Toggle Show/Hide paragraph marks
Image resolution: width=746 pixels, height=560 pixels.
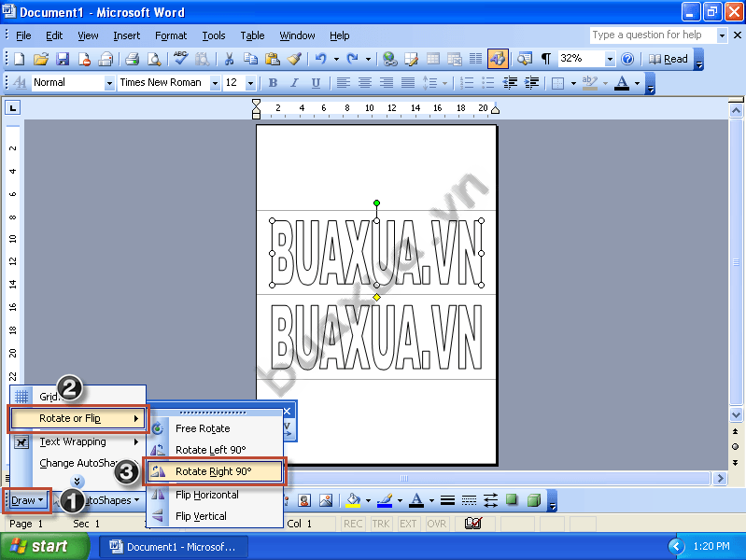(x=546, y=59)
